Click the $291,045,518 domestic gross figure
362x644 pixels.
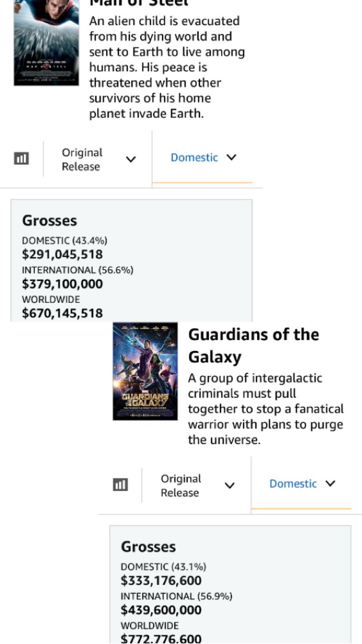click(x=63, y=254)
